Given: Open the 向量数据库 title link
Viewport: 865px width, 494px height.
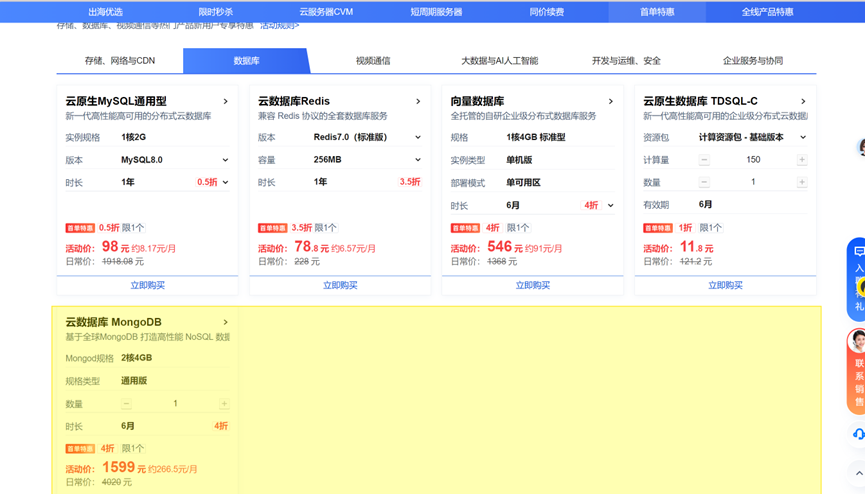Looking at the screenshot, I should 477,101.
